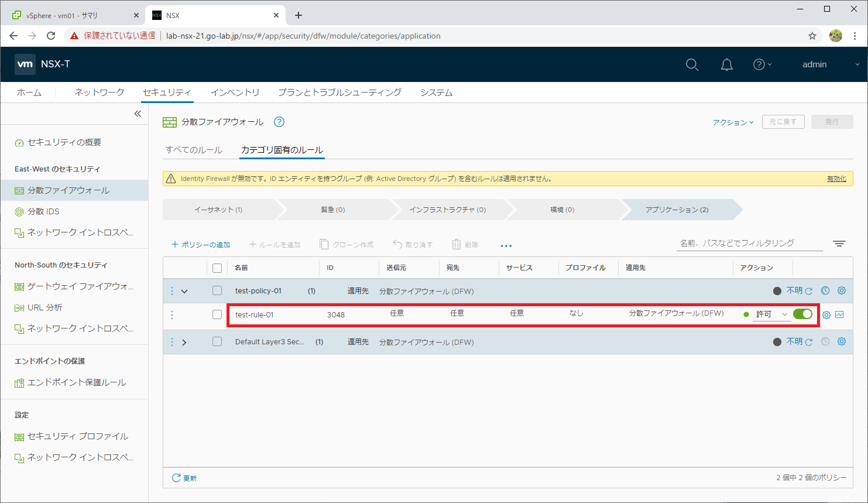The width and height of the screenshot is (868, 503).
Task: Select the Environment (0) category
Action: (x=562, y=210)
